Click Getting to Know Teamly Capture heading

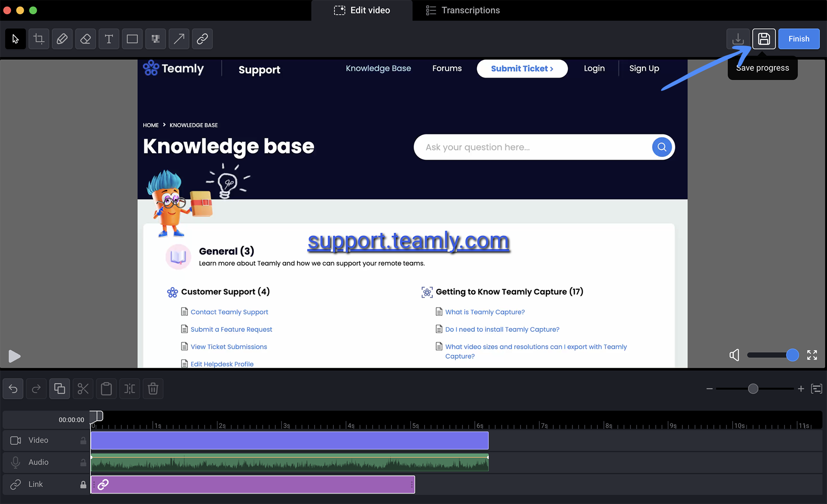(x=509, y=292)
